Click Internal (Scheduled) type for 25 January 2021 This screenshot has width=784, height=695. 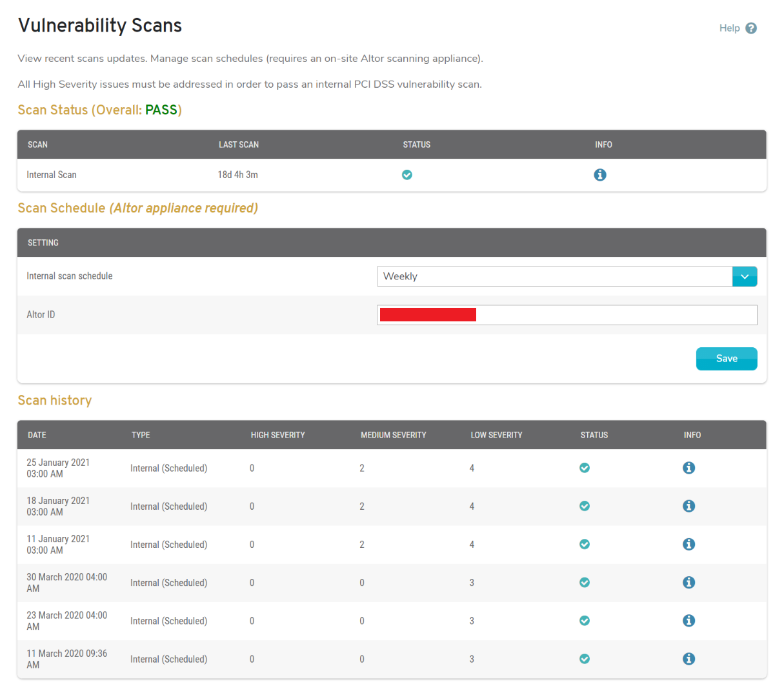pos(169,468)
